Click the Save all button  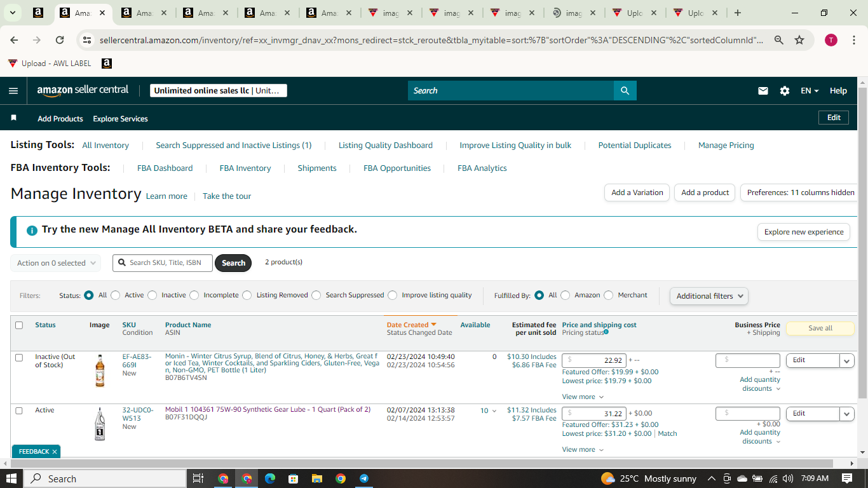(x=820, y=329)
